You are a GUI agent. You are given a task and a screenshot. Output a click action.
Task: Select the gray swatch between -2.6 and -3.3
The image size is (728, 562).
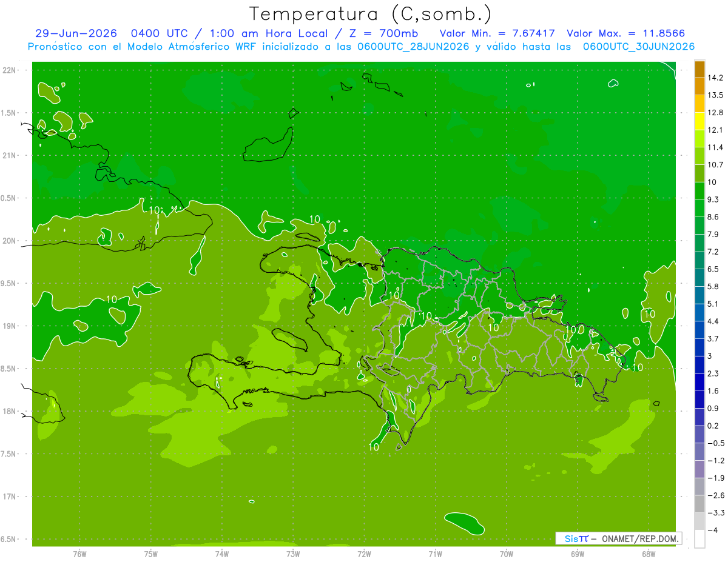coord(699,504)
